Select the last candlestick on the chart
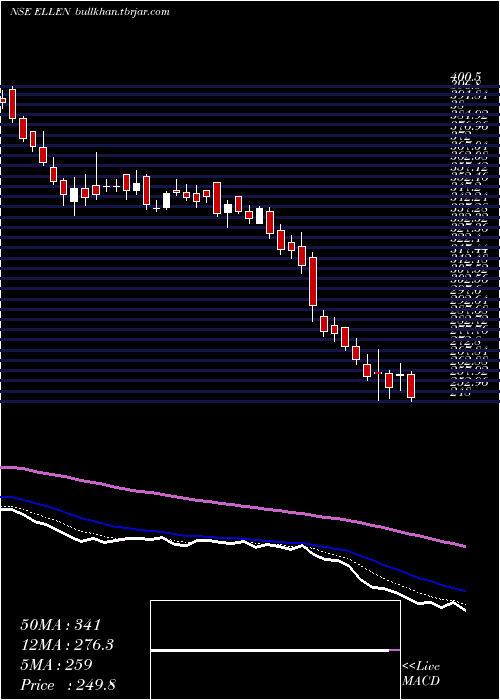 [411, 386]
